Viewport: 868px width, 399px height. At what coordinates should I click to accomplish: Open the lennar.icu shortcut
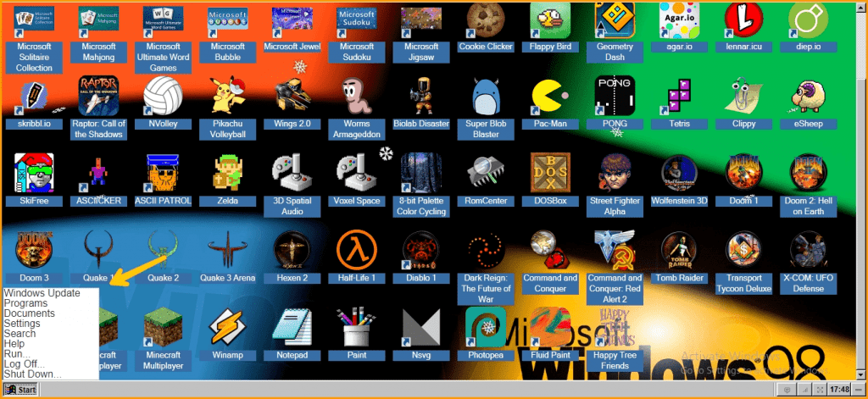pyautogui.click(x=744, y=19)
